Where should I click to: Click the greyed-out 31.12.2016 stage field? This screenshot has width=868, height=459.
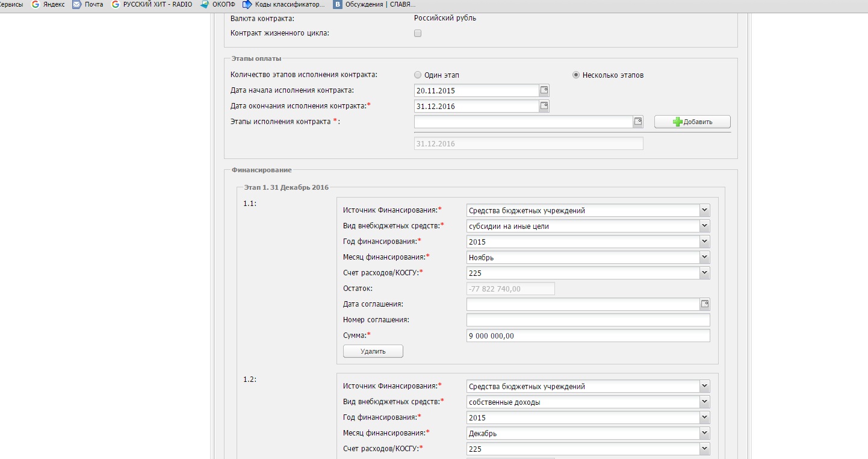pos(529,143)
